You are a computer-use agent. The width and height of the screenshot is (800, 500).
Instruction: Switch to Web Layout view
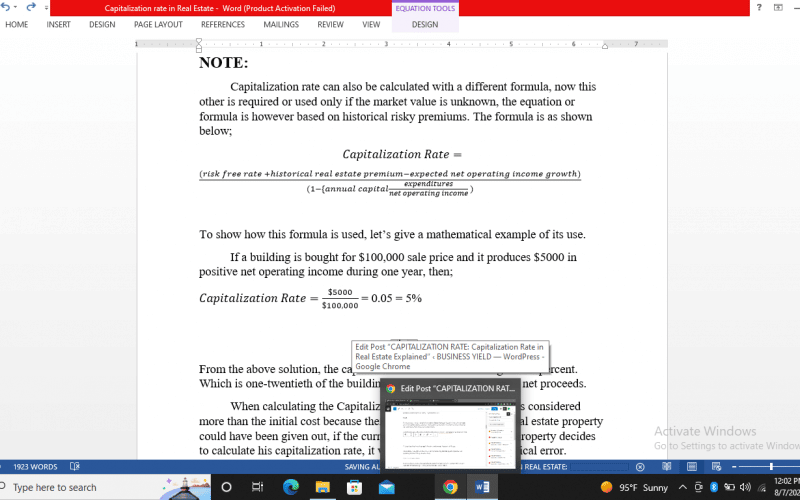tap(717, 467)
